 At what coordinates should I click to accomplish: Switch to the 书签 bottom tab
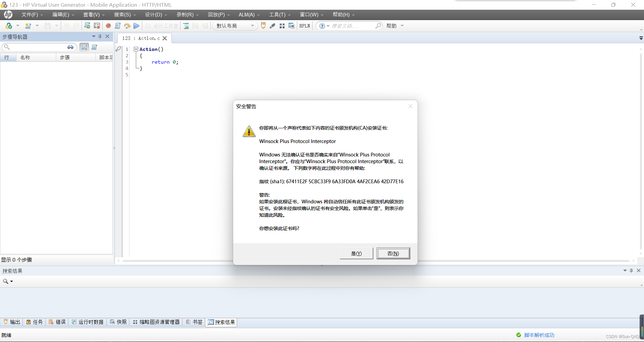tap(194, 322)
